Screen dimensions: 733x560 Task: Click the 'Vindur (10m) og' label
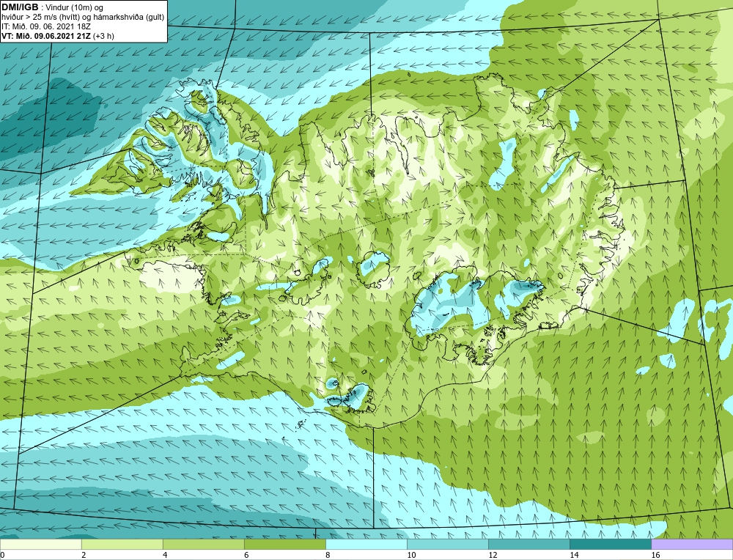pyautogui.click(x=75, y=7)
